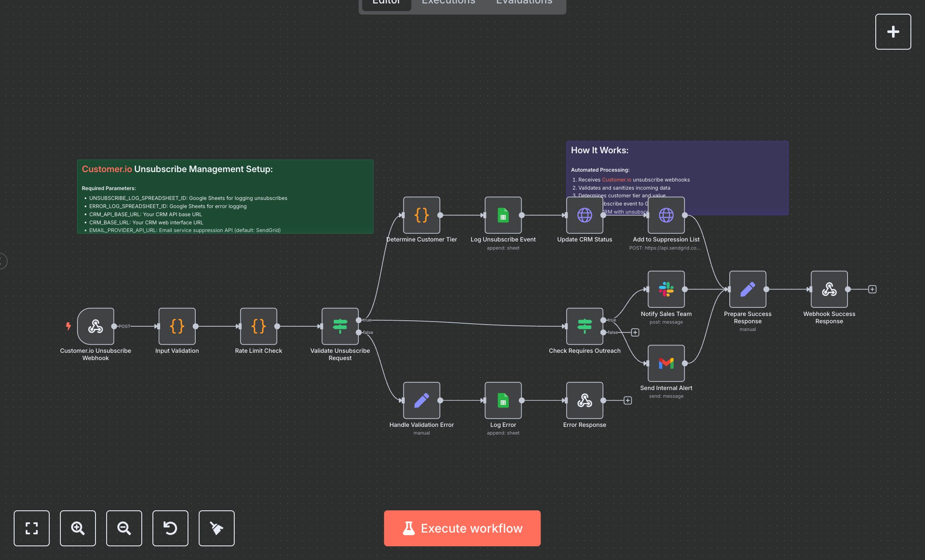Add node on Check Requires Outreach false branch
This screenshot has height=560, width=925.
tap(635, 333)
